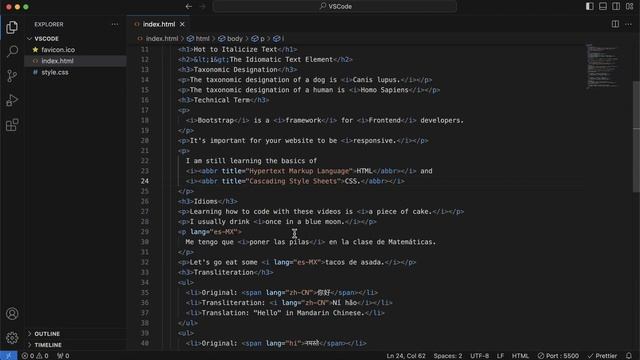Click p breadcrumb
Screen dimensions: 640x360
pyautogui.click(x=258, y=39)
